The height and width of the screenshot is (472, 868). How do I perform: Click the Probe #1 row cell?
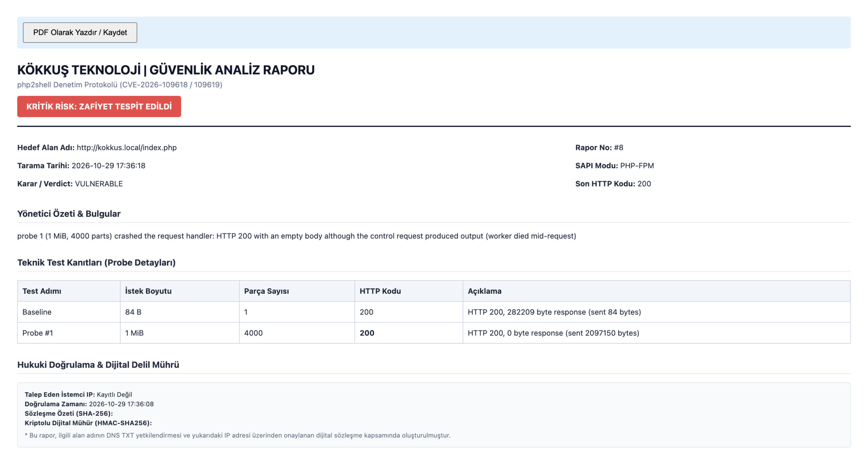point(38,333)
